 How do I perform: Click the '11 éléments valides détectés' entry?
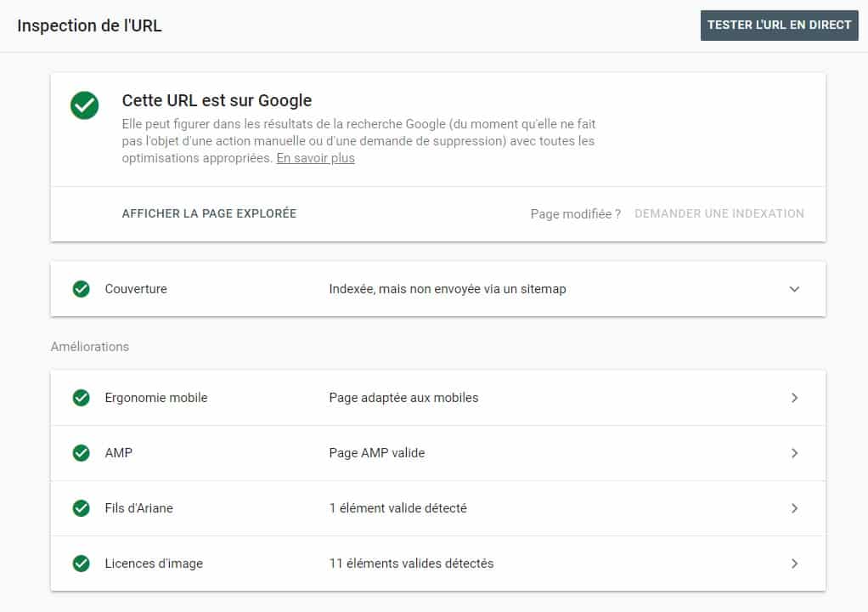tap(411, 564)
